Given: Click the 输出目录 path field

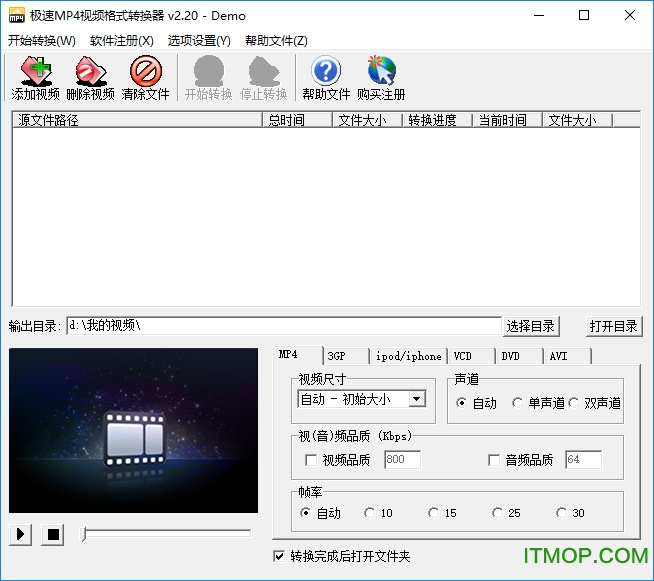Looking at the screenshot, I should pyautogui.click(x=284, y=325).
